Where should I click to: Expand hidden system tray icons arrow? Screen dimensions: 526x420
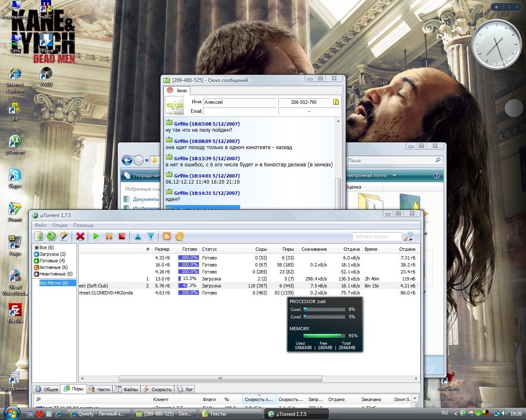pyautogui.click(x=456, y=413)
